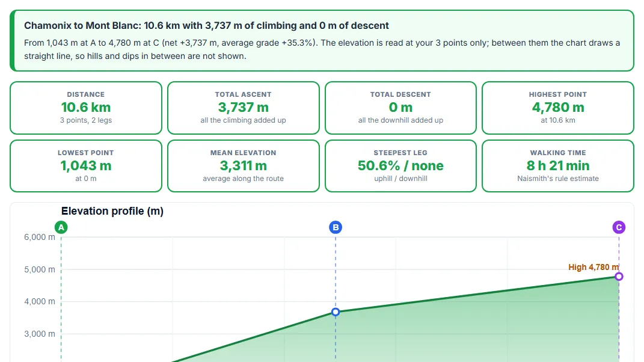Viewport: 644px width, 362px height.
Task: Select the C data point on the elevation line
Action: point(619,277)
